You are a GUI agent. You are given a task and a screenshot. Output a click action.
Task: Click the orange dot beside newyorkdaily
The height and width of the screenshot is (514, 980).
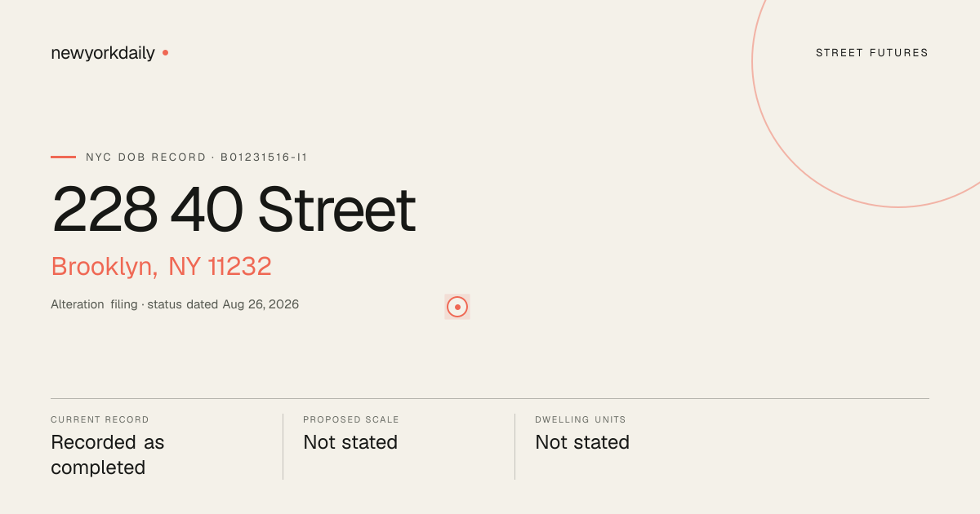pyautogui.click(x=165, y=52)
